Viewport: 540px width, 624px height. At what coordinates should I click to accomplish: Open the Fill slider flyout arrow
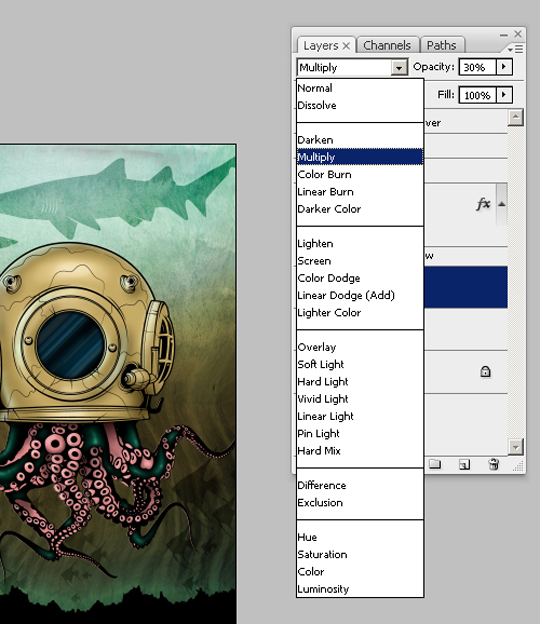coord(504,95)
